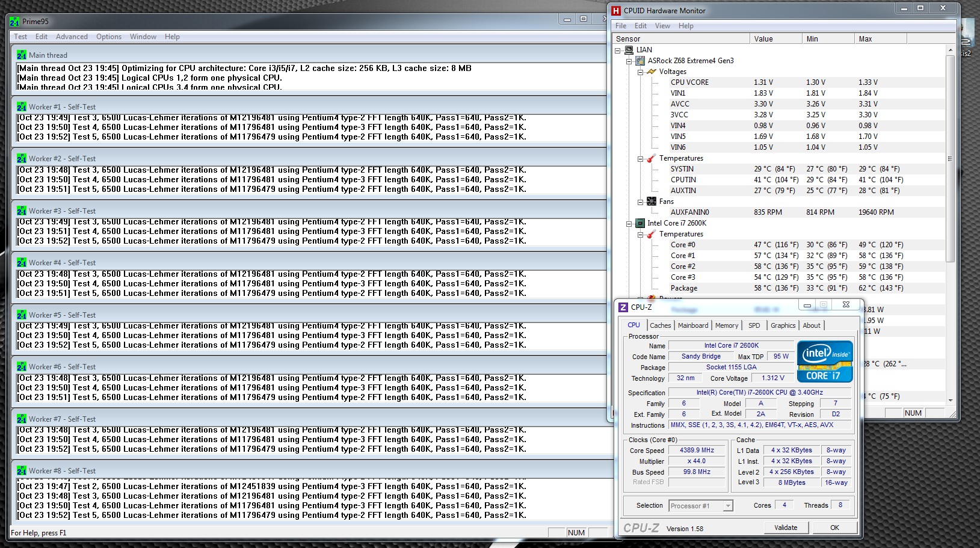
Task: Click the Worker #5 Self-Test icon
Action: point(22,315)
